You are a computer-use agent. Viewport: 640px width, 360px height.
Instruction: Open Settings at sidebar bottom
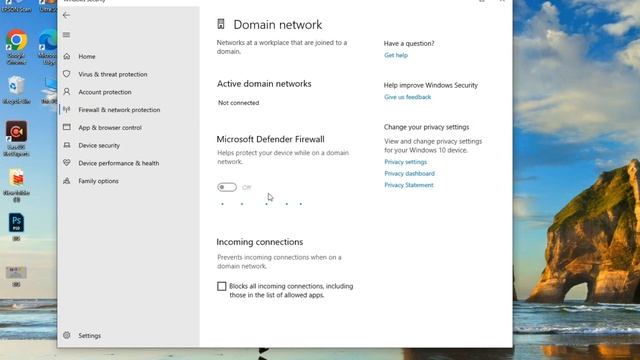(x=89, y=336)
